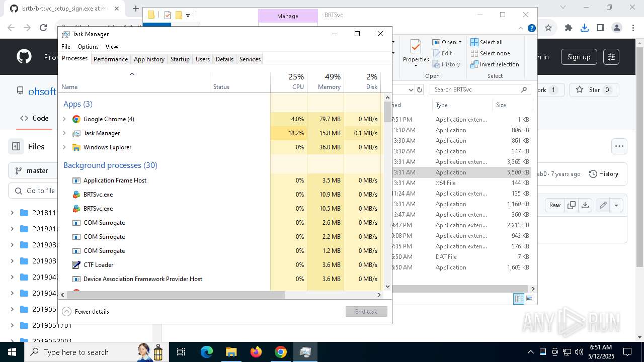Reload the Chrome page
This screenshot has height=362, width=644.
point(43,28)
